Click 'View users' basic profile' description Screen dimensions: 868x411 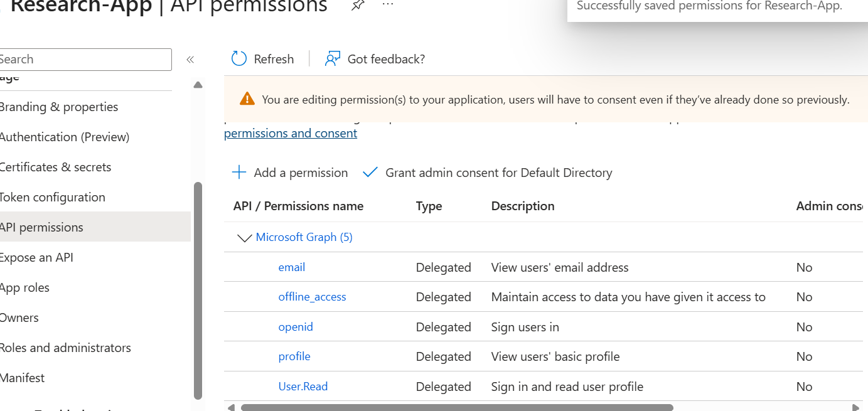[x=555, y=356]
